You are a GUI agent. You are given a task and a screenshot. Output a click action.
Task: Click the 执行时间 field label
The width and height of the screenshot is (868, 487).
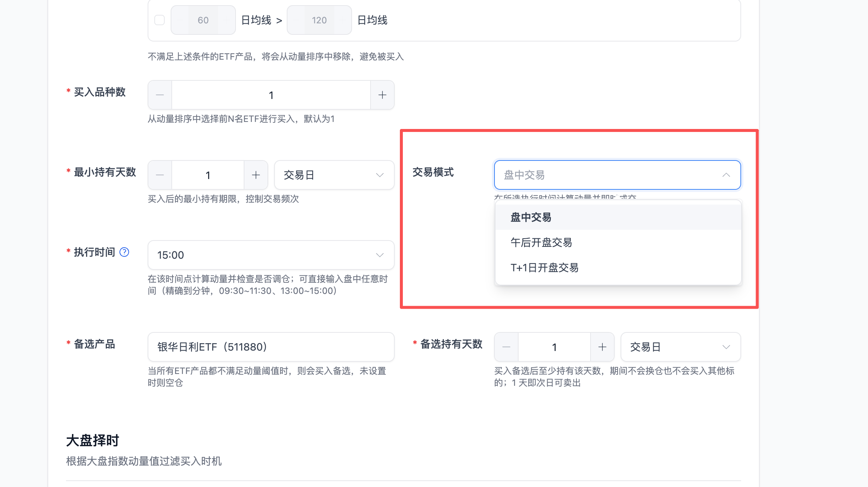95,252
